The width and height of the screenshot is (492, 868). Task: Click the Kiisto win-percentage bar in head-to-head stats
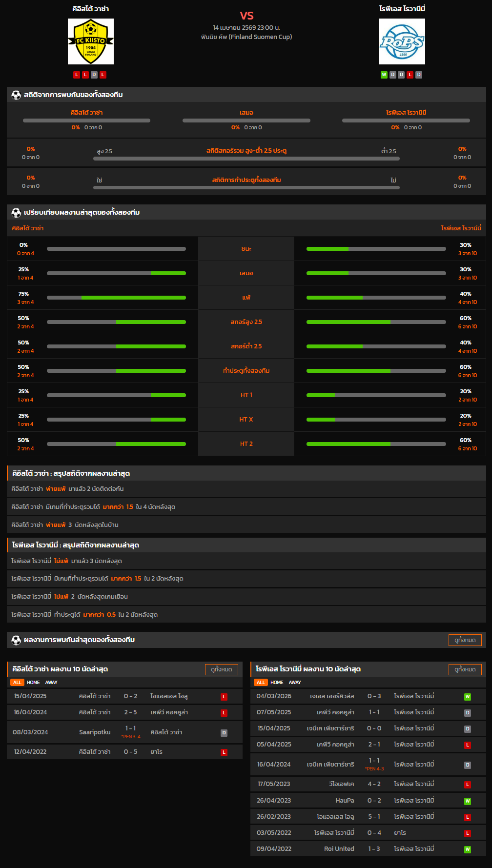coord(86,121)
